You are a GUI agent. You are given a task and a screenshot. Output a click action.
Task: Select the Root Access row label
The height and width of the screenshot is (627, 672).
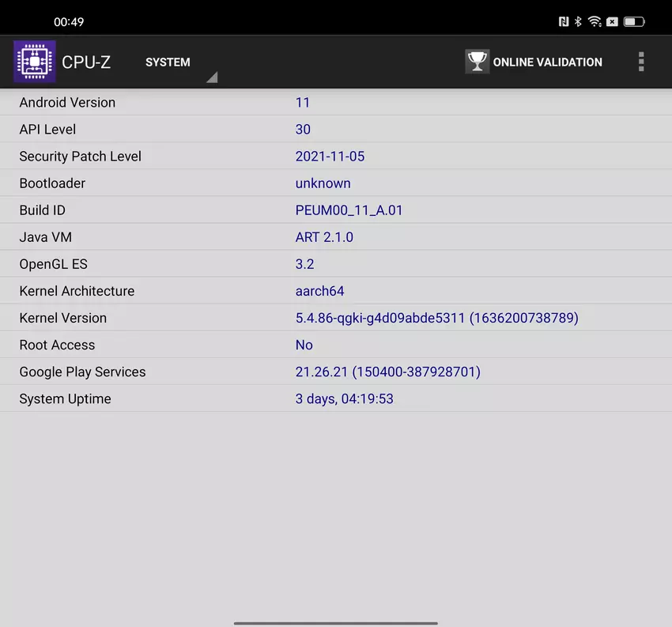point(57,345)
